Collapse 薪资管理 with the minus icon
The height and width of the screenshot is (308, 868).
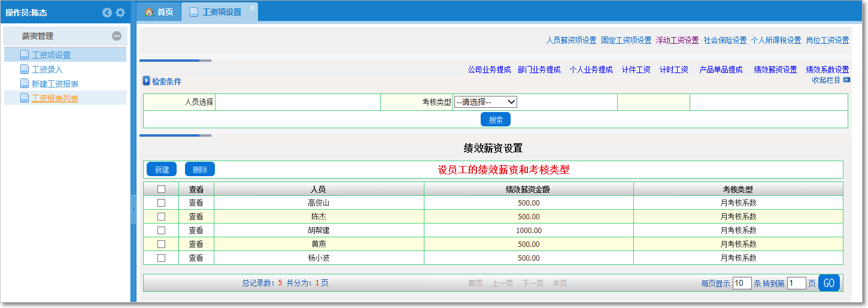[x=117, y=36]
